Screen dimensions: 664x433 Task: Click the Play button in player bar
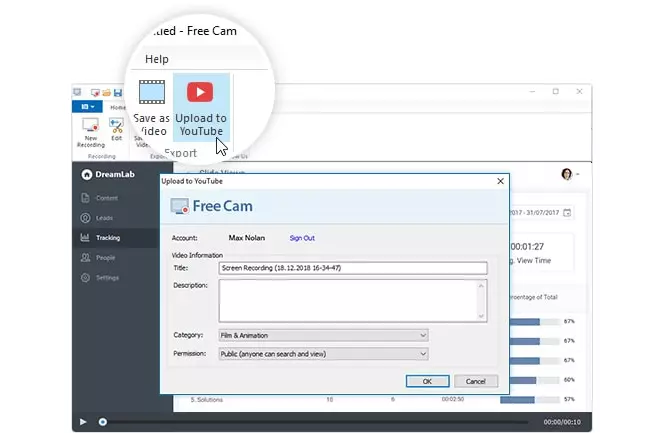[83, 422]
